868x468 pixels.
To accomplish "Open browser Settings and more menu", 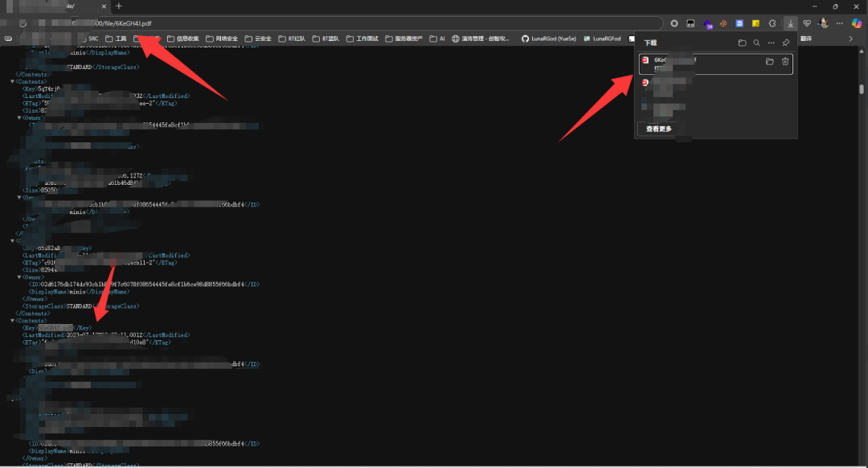I will pos(840,23).
